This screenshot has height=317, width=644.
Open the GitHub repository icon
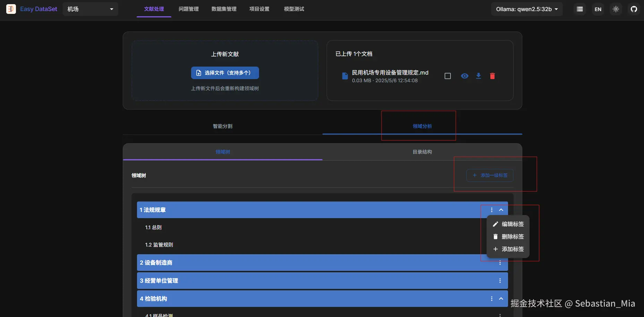[x=634, y=9]
